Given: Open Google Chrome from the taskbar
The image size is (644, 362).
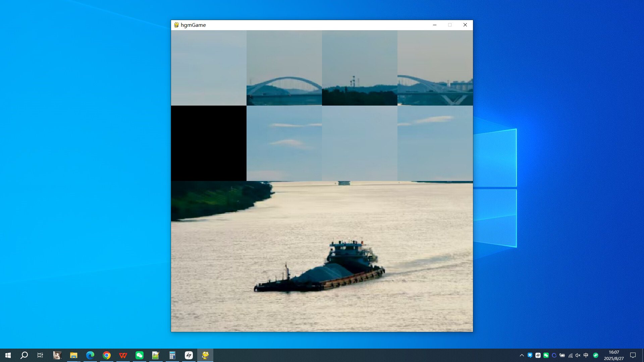Looking at the screenshot, I should (x=107, y=355).
